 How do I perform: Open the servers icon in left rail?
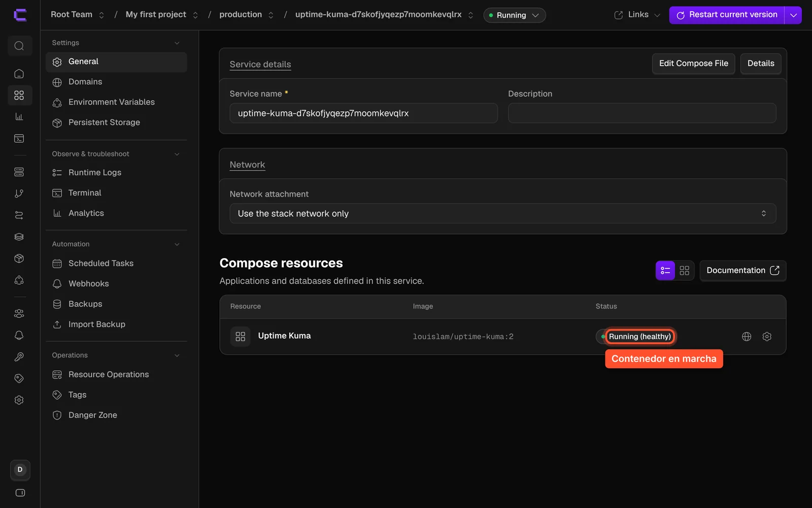(19, 172)
